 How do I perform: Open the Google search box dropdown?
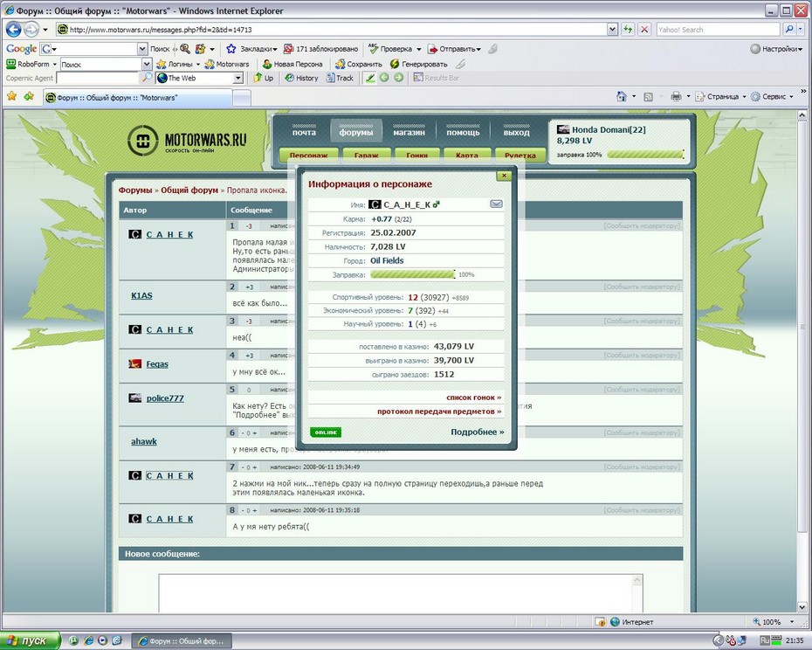tap(142, 49)
